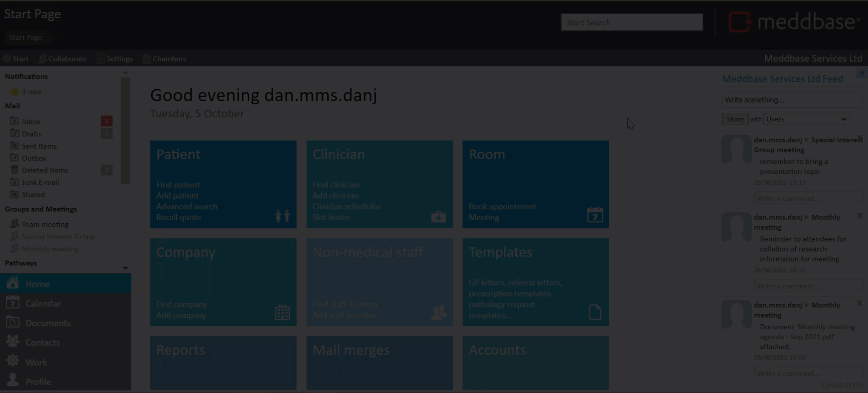This screenshot has height=393, width=868.
Task: Dismiss the Special Interest Group feed post
Action: (x=859, y=137)
